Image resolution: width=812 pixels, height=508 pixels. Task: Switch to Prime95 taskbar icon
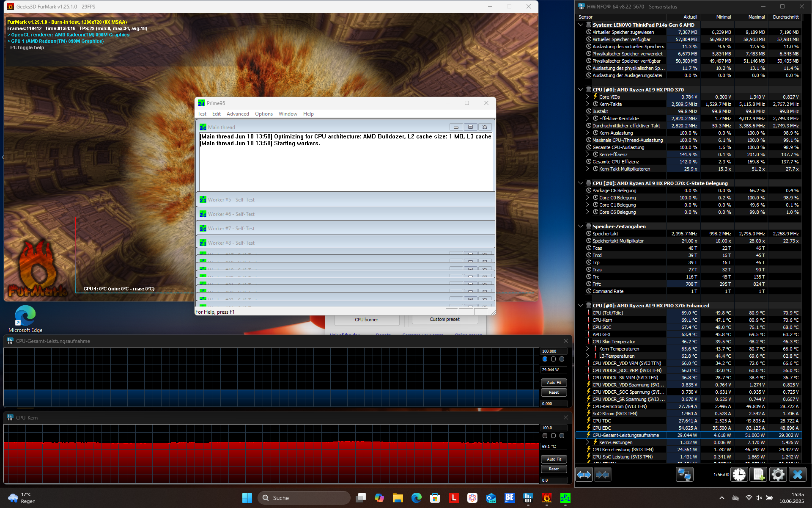[565, 498]
